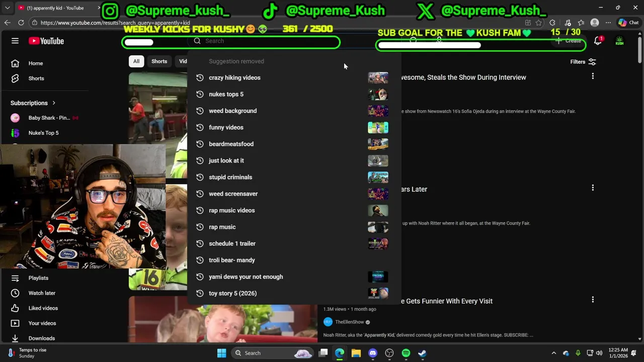The height and width of the screenshot is (362, 644).
Task: Open the notifications bell
Action: pyautogui.click(x=598, y=41)
